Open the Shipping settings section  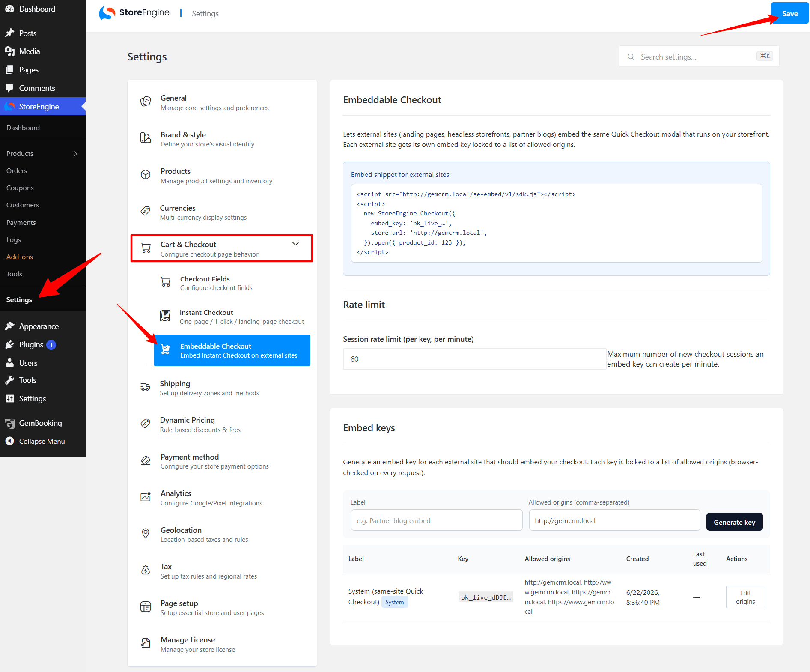pos(222,388)
